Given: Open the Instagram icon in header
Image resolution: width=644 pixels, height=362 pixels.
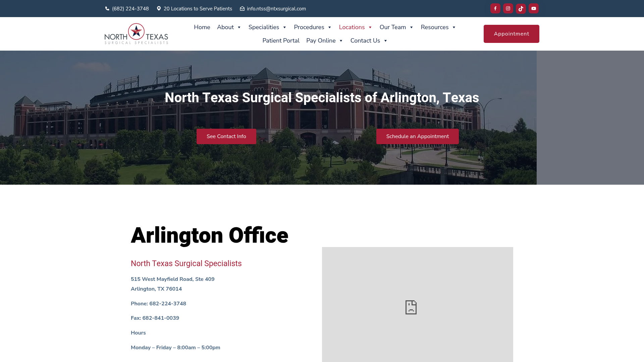Looking at the screenshot, I should 508,8.
